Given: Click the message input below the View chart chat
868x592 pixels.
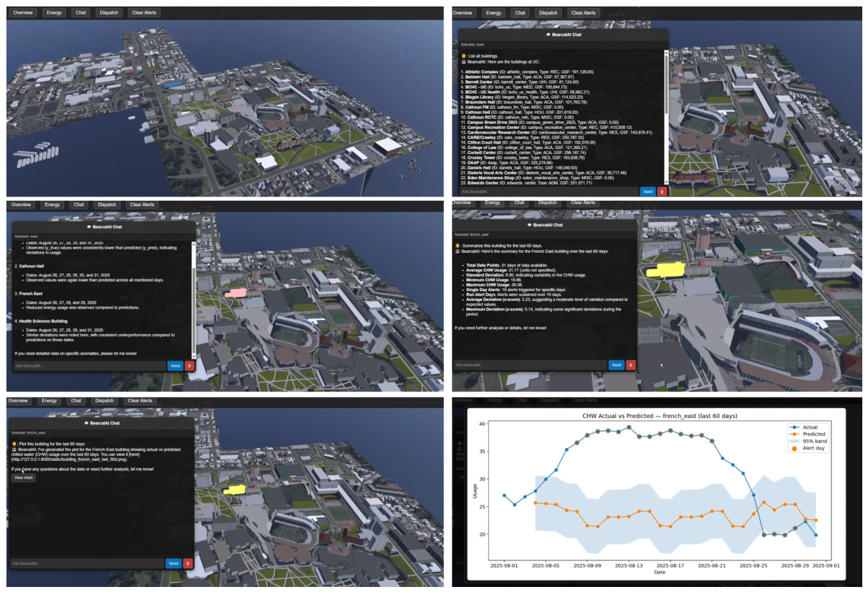Looking at the screenshot, I should click(x=87, y=563).
